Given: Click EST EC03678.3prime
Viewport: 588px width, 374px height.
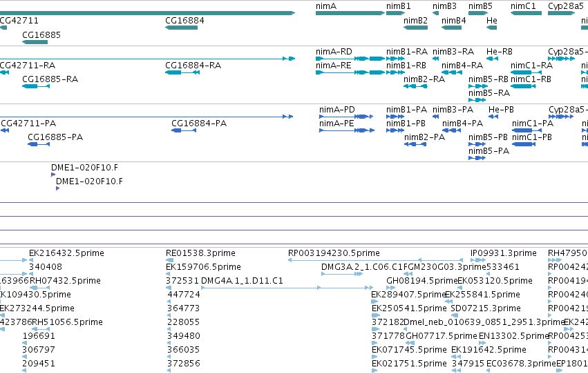Looking at the screenshot, I should [489, 371].
